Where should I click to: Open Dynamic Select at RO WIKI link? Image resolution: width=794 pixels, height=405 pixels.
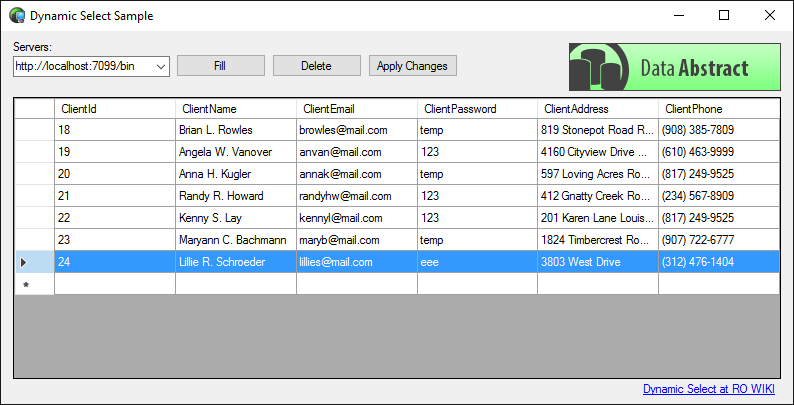point(708,388)
